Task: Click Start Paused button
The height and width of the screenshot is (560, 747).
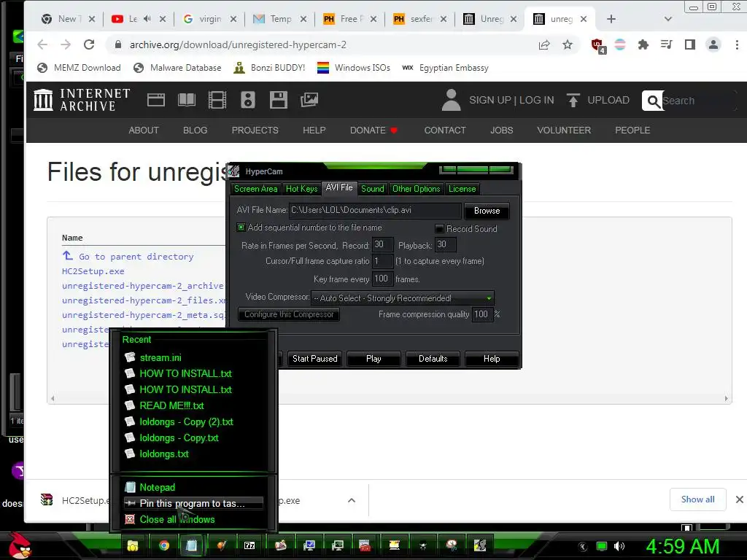Action: (315, 359)
